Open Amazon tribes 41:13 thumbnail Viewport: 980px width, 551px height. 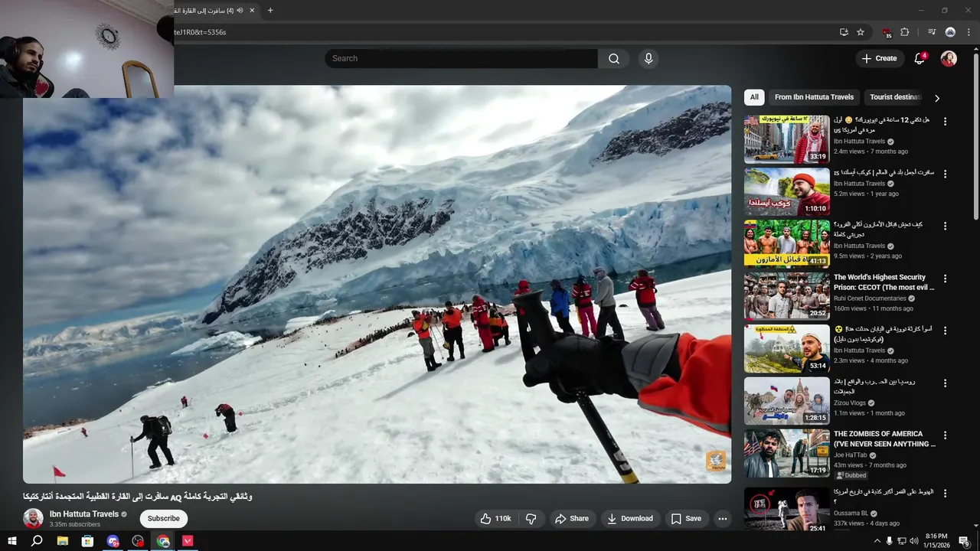point(786,243)
